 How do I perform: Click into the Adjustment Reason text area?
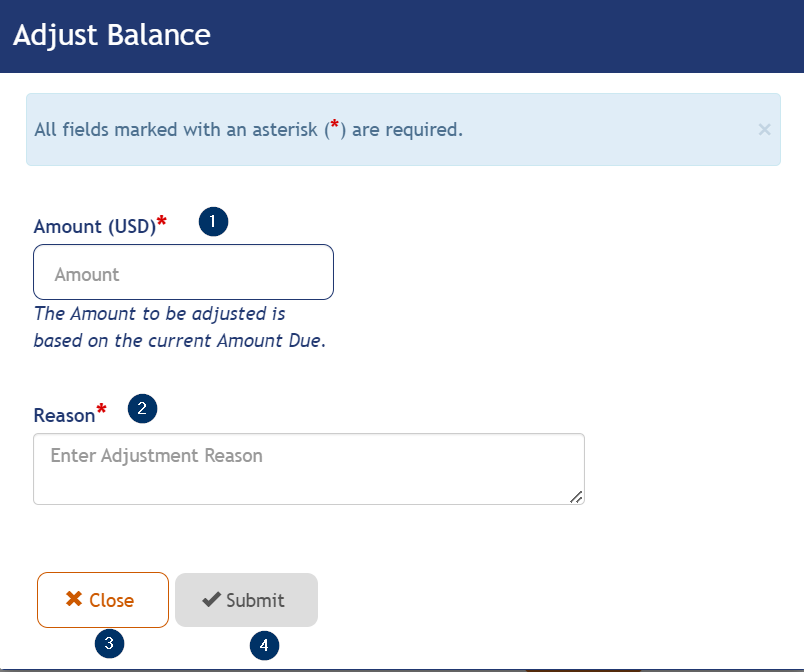tap(308, 468)
